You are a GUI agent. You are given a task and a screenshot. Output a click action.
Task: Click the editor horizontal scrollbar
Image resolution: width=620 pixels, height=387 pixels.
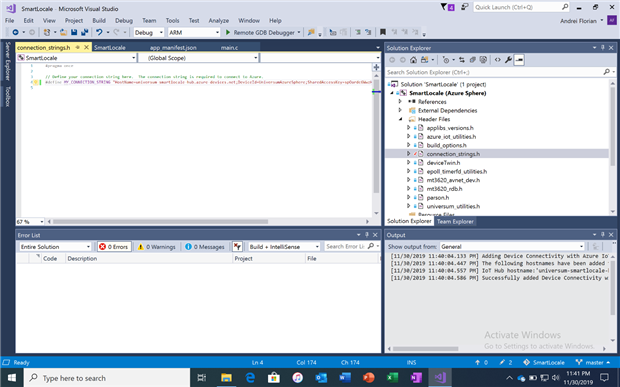[160, 222]
